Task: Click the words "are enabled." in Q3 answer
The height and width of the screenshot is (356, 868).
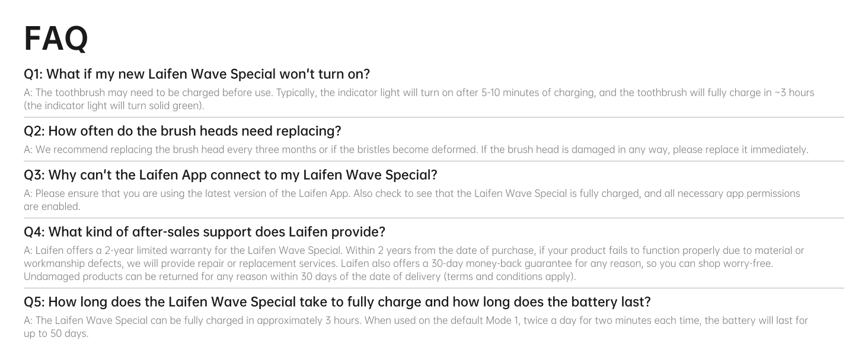Action: click(x=52, y=206)
